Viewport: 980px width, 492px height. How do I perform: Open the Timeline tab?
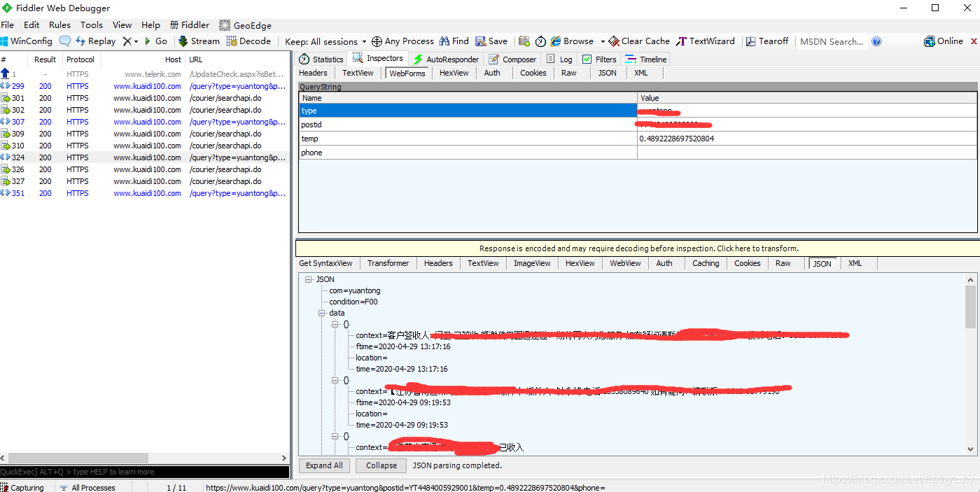646,59
